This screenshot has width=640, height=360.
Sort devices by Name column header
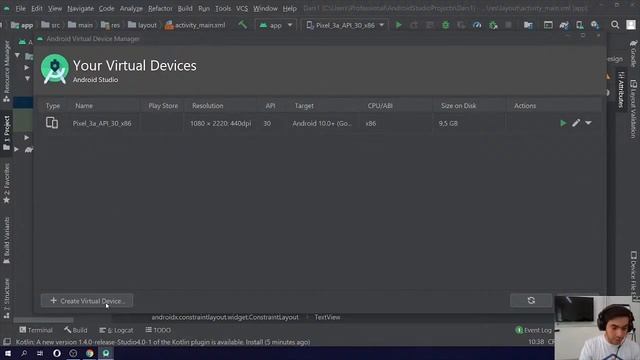coord(84,106)
